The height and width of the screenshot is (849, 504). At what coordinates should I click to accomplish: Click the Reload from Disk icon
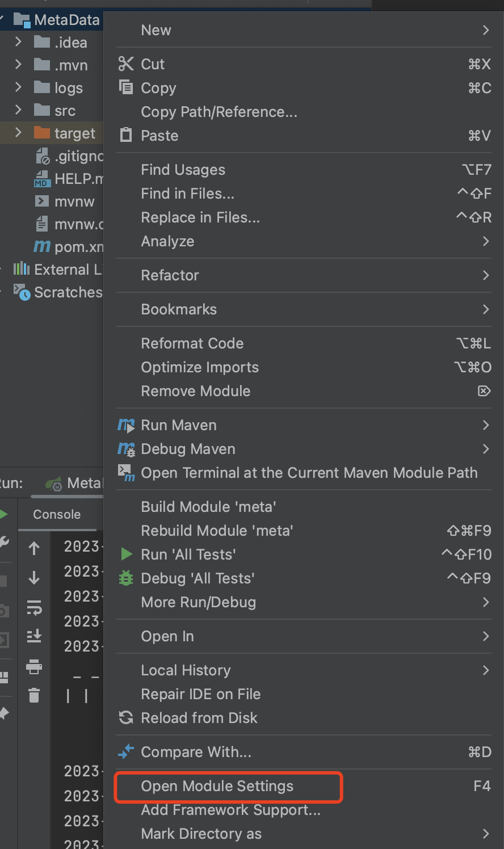click(x=126, y=718)
